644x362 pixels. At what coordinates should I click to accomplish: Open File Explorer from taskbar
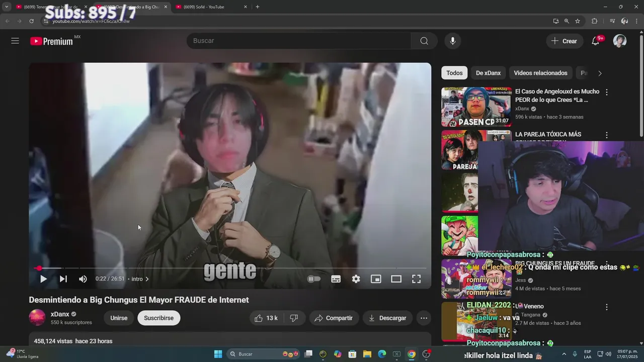[367, 354]
